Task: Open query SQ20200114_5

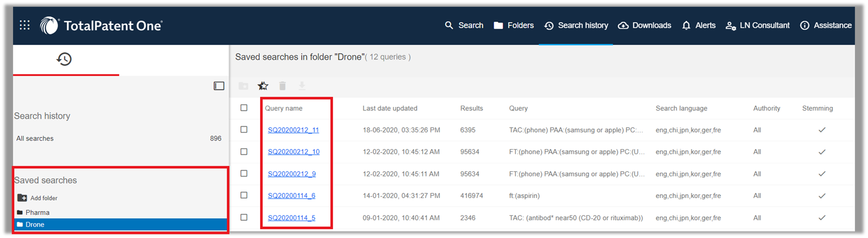Action: point(292,218)
